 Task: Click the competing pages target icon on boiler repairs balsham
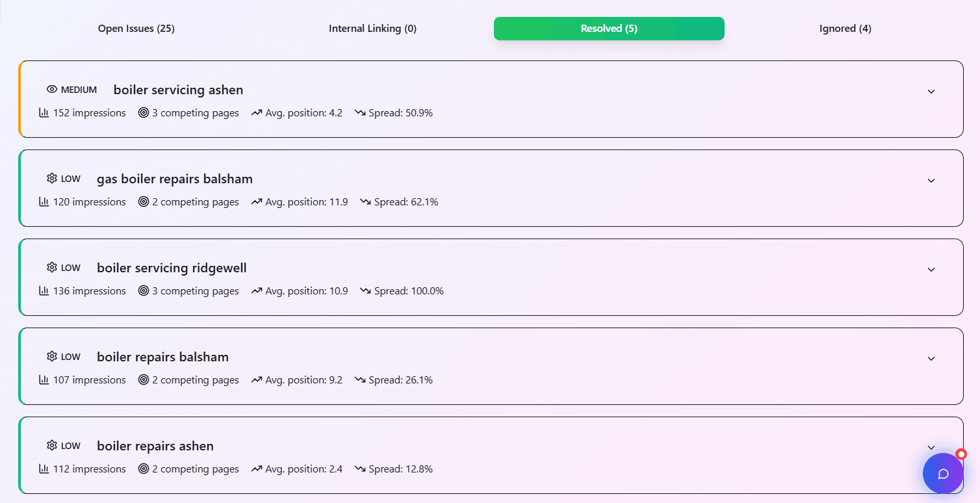click(142, 380)
